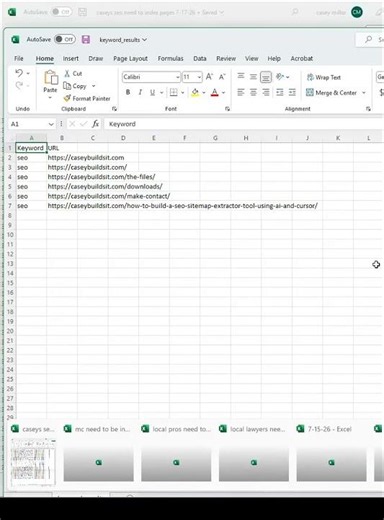Click the Undo arrow icon
This screenshot has width=384, height=520.
pos(19,73)
